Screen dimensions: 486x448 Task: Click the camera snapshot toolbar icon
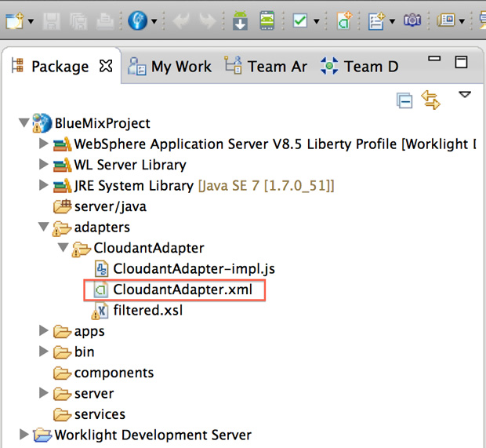click(x=412, y=20)
